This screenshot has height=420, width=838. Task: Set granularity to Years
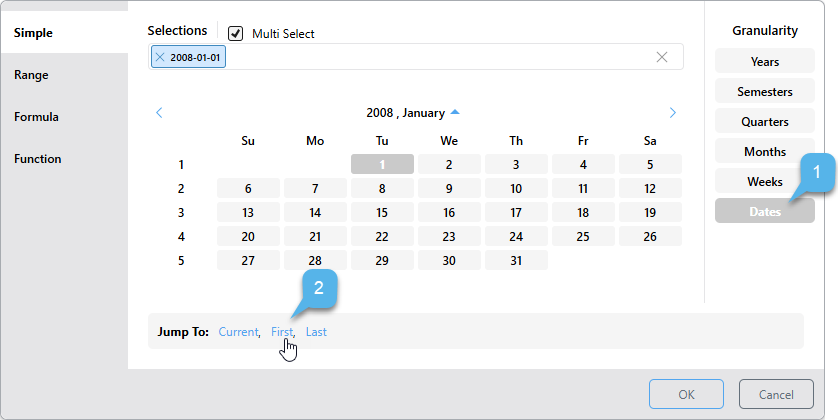point(764,62)
